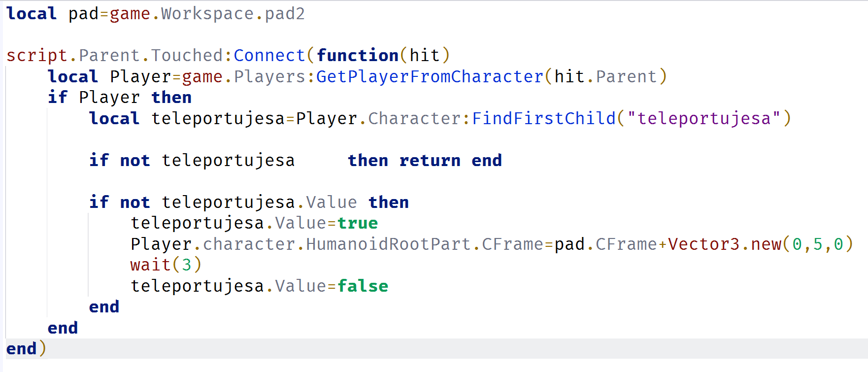This screenshot has height=372, width=868.
Task: Click the number 5 in Vector3 arguments
Action: 818,244
